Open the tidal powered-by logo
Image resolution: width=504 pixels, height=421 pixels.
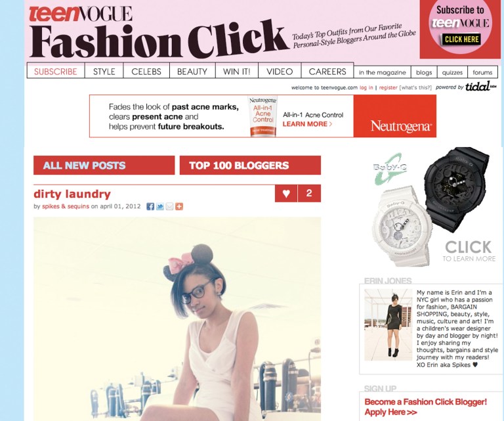tap(480, 86)
